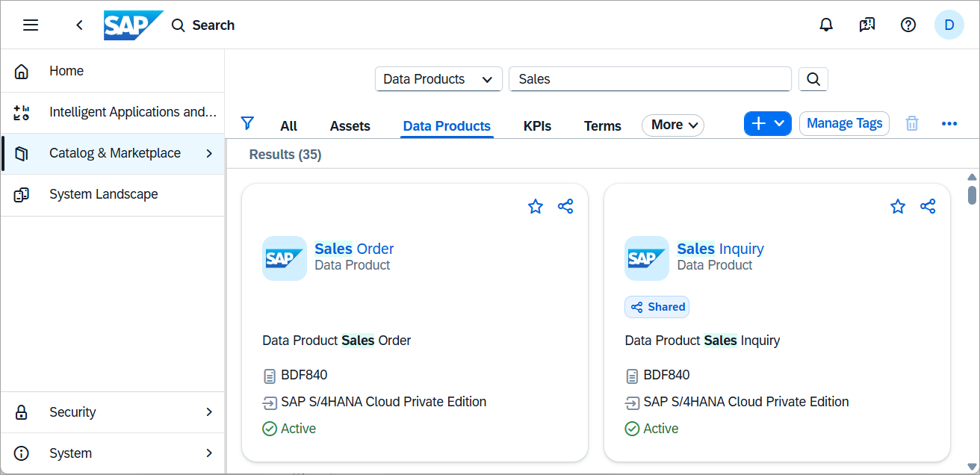Run search with magnifier button

[813, 79]
